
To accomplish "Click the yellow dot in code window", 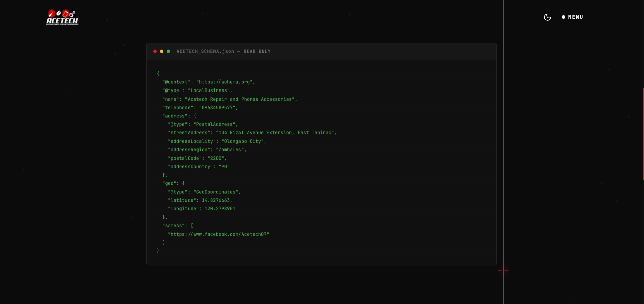I will pyautogui.click(x=162, y=51).
